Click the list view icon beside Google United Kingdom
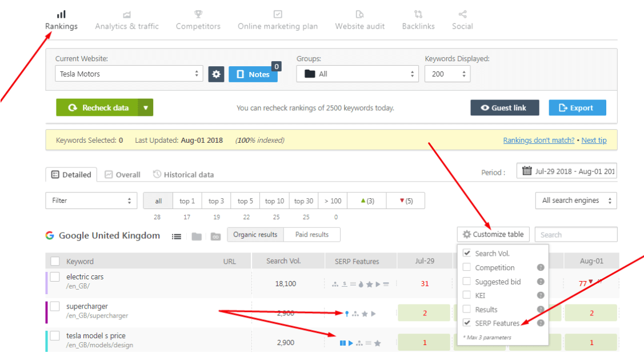 tap(177, 236)
